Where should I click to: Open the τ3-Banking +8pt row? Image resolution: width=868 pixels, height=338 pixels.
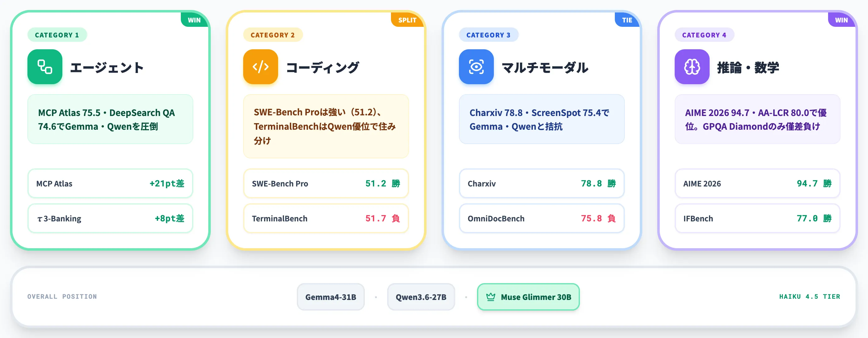(x=110, y=218)
